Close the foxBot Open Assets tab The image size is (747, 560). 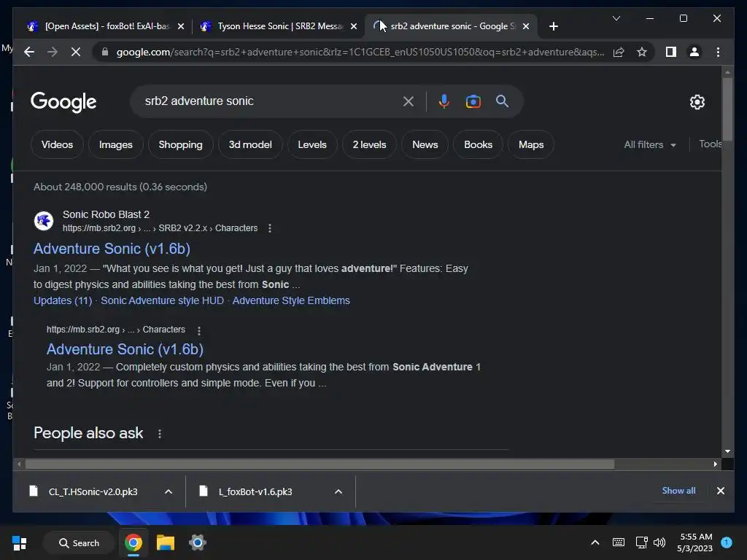[x=181, y=26]
